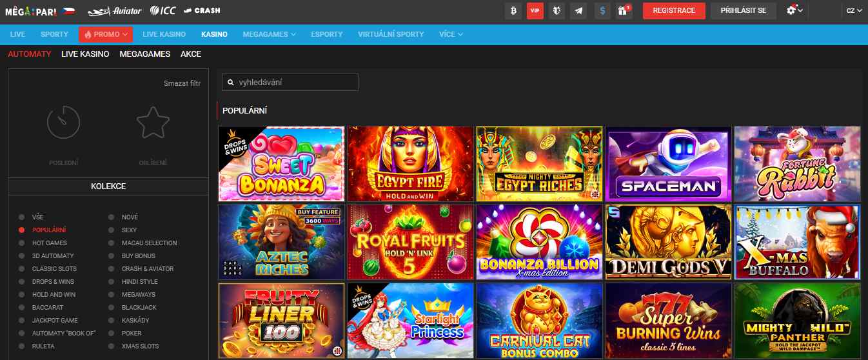Open the Bitcoin payments icon
The image size is (868, 360).
514,10
